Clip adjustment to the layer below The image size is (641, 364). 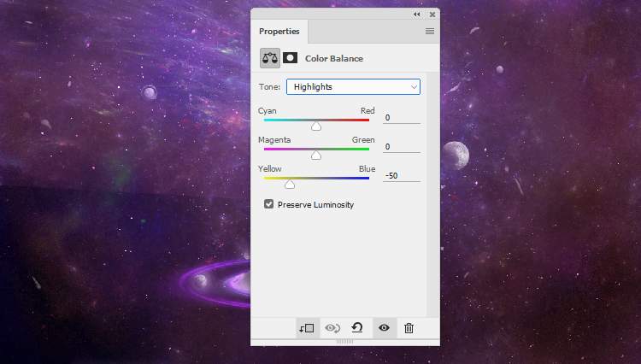pyautogui.click(x=307, y=328)
